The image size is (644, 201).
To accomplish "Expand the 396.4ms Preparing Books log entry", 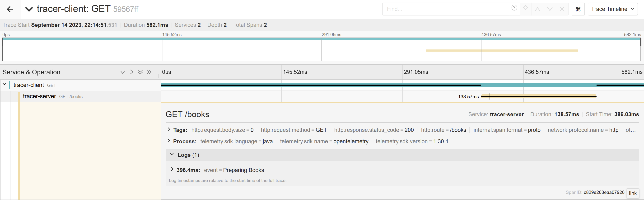I will pyautogui.click(x=172, y=169).
